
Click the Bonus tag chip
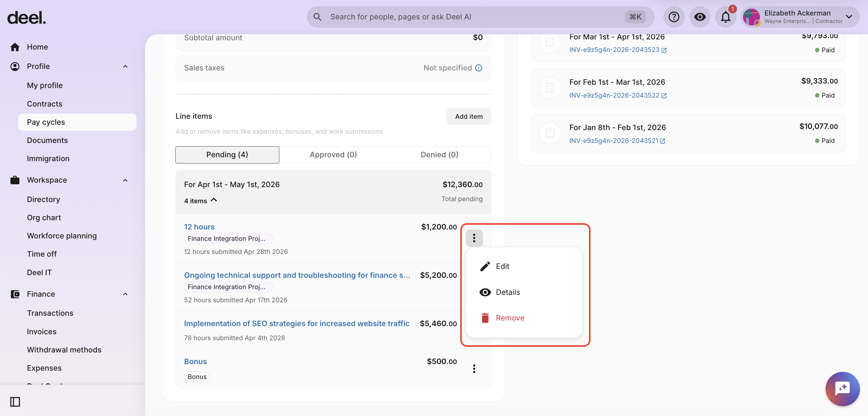click(x=197, y=377)
